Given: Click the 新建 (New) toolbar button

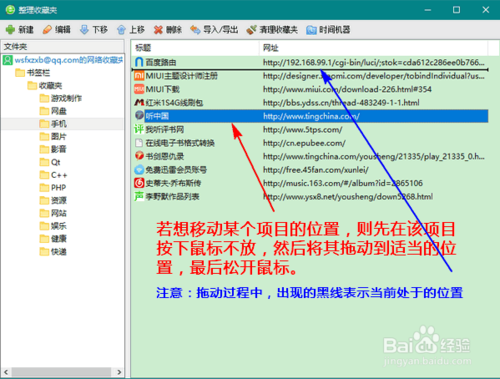Looking at the screenshot, I should click(x=20, y=30).
